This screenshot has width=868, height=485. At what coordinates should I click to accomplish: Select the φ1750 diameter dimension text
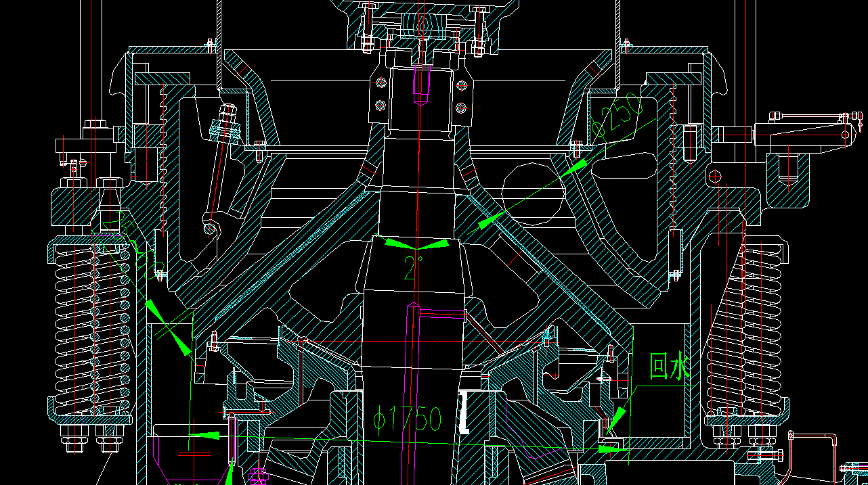(x=408, y=419)
